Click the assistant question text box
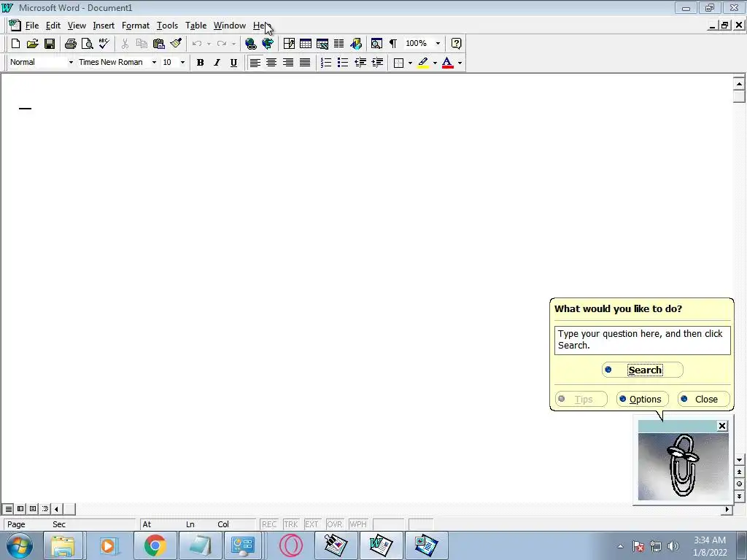747x560 pixels. point(642,340)
